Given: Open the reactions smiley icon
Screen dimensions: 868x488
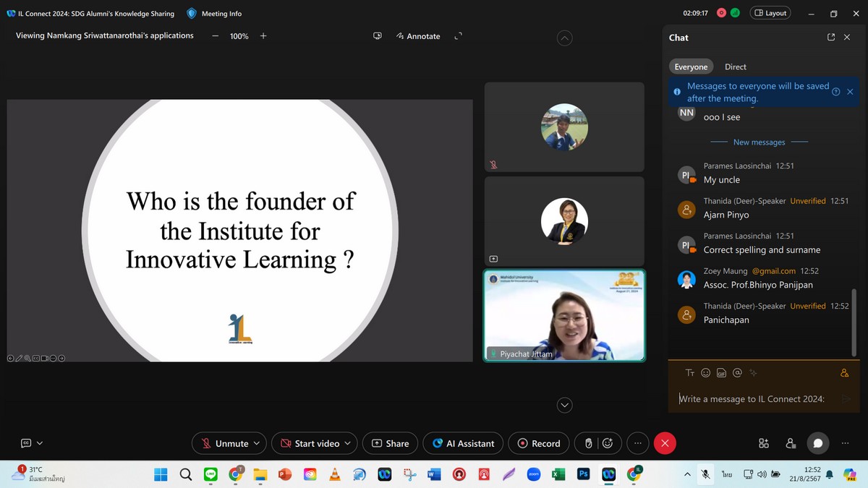Looking at the screenshot, I should [x=608, y=443].
